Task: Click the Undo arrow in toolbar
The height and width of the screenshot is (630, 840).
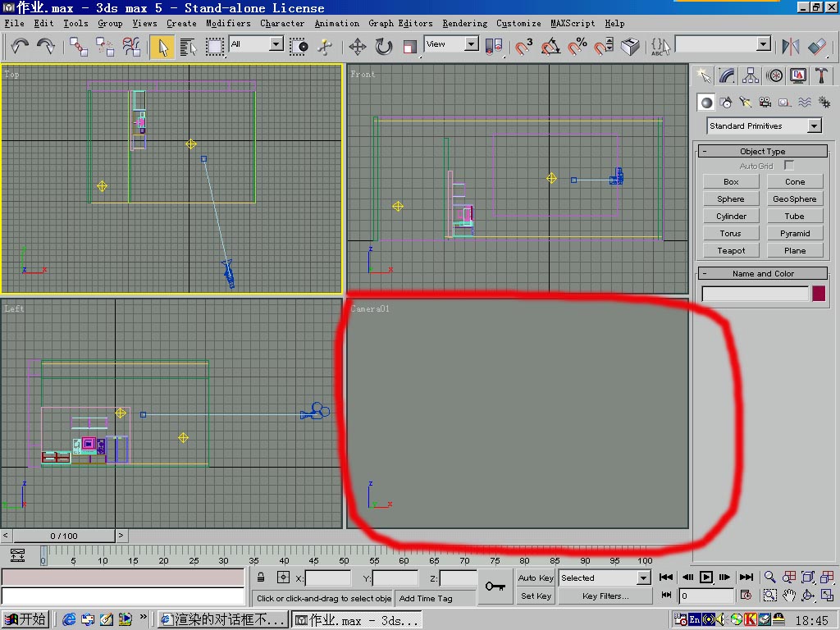Action: point(20,47)
